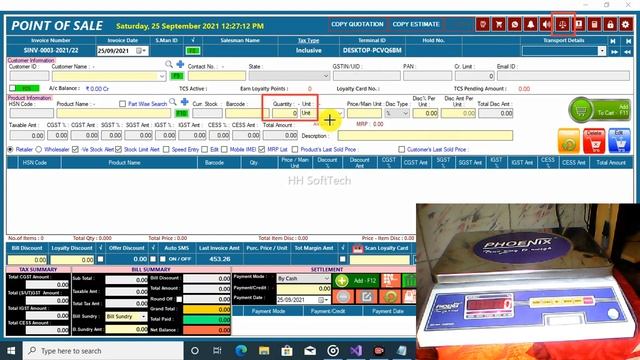Click the COPY ESTIMATE button
The width and height of the screenshot is (640, 360).
pos(416,24)
